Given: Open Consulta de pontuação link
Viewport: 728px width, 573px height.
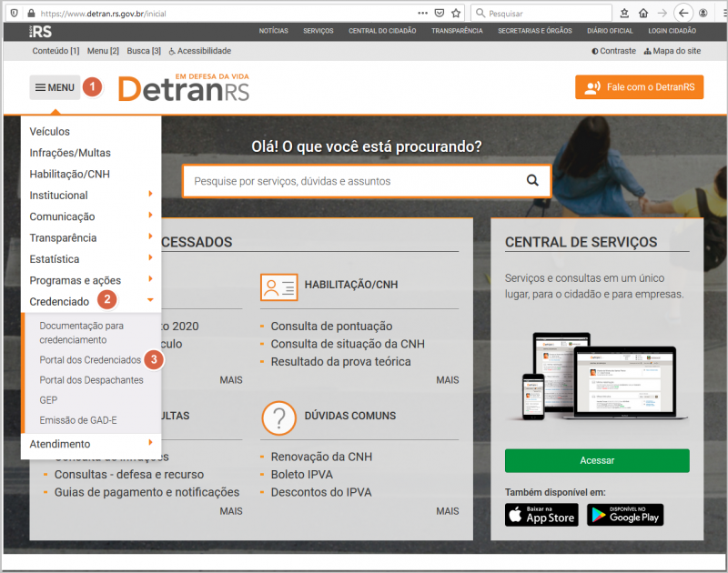Looking at the screenshot, I should click(331, 327).
